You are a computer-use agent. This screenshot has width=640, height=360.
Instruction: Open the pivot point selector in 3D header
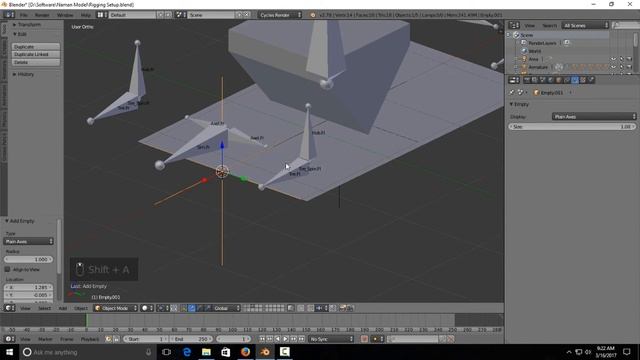[162, 308]
